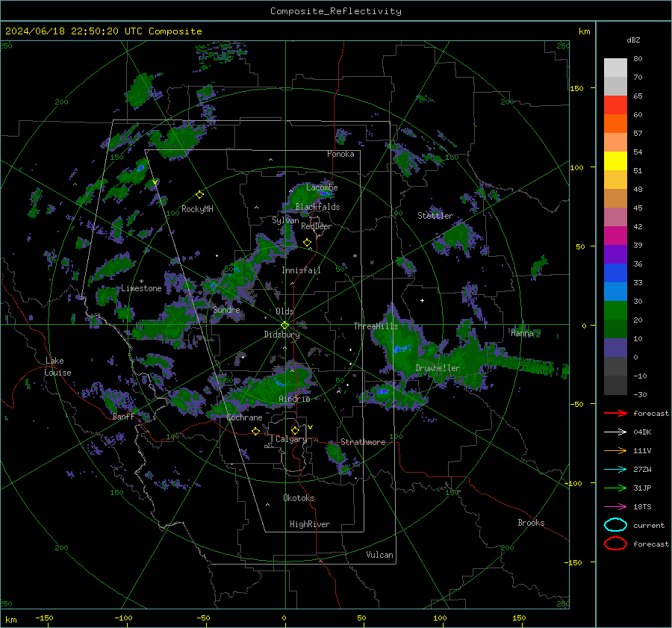Click the blue reflectivity core near Lacombe
The image size is (672, 628).
(325, 193)
